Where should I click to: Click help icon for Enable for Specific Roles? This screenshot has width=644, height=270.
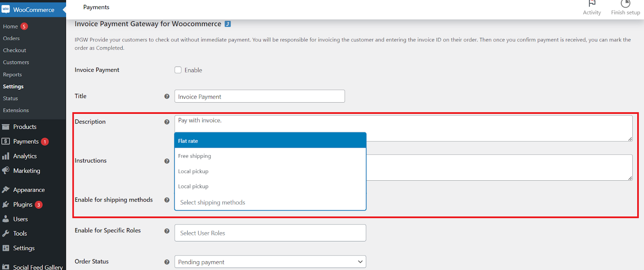click(x=167, y=231)
